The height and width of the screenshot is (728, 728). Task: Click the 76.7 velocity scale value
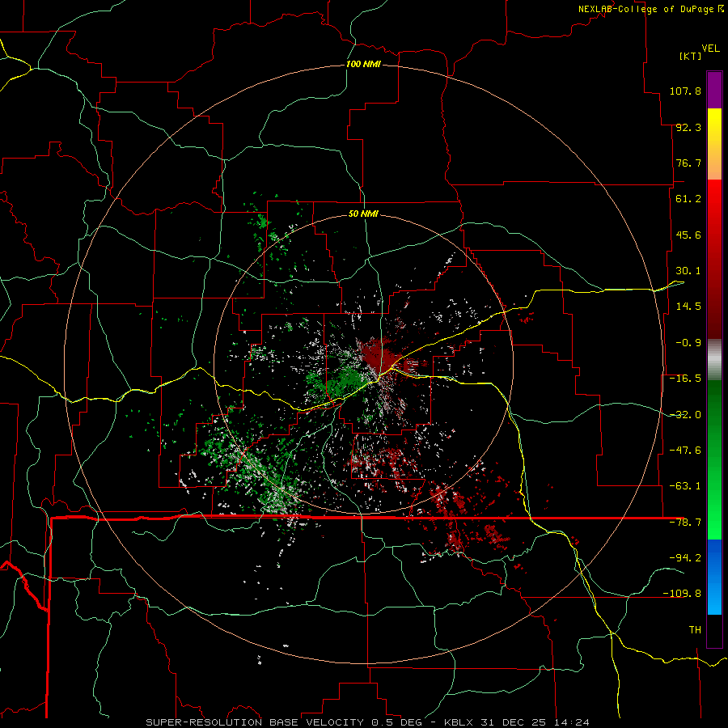click(688, 163)
